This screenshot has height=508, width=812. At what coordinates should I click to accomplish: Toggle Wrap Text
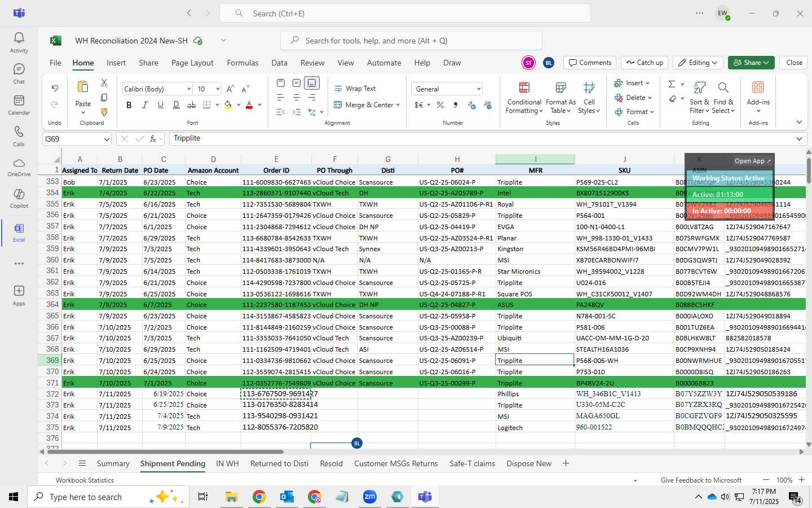tap(355, 89)
